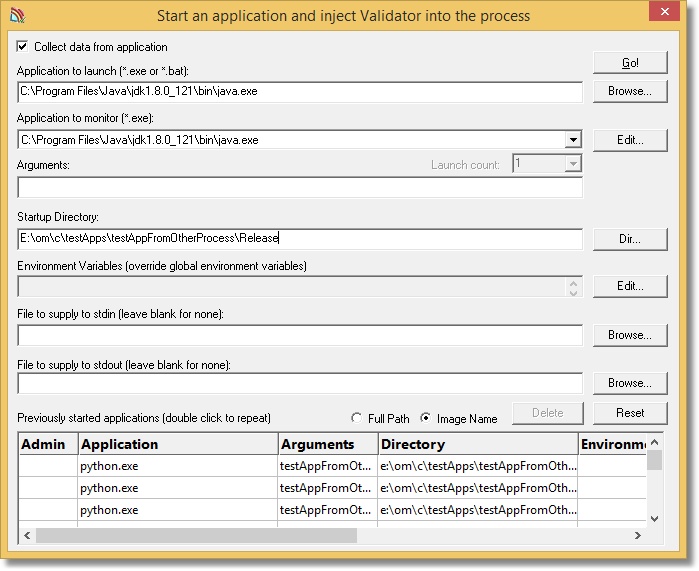Screen dimensions: 699x571
Task: Click the list's vertical scroll down arrow
Action: pos(654,518)
